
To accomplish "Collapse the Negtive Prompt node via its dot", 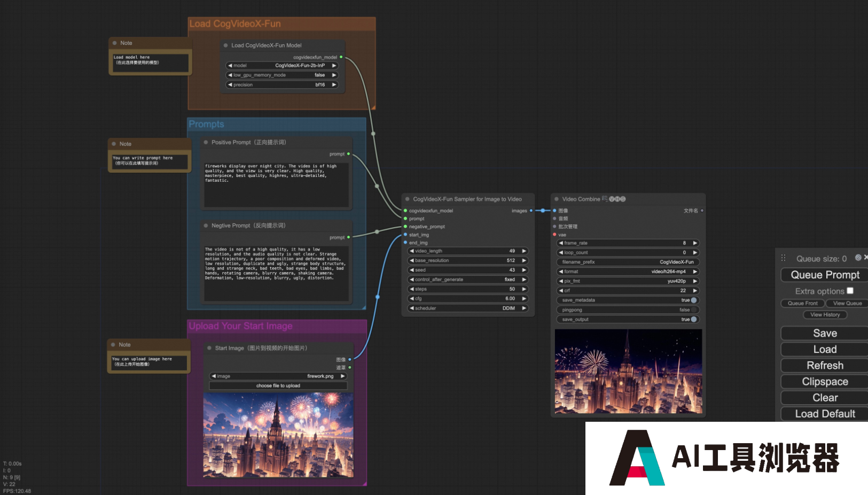I will tap(206, 226).
